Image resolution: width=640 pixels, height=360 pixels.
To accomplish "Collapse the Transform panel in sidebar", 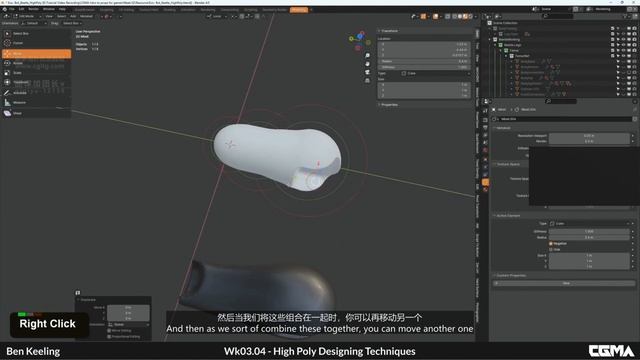I will point(389,31).
